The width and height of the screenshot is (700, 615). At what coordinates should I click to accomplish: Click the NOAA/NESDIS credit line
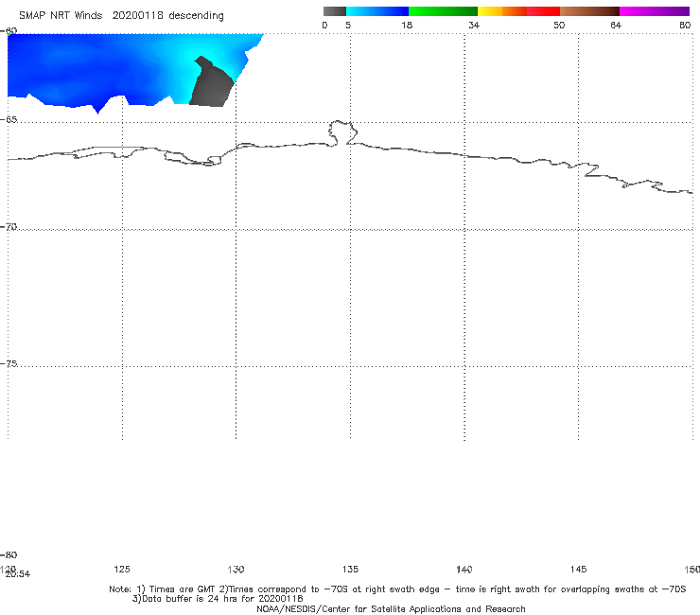(x=391, y=608)
